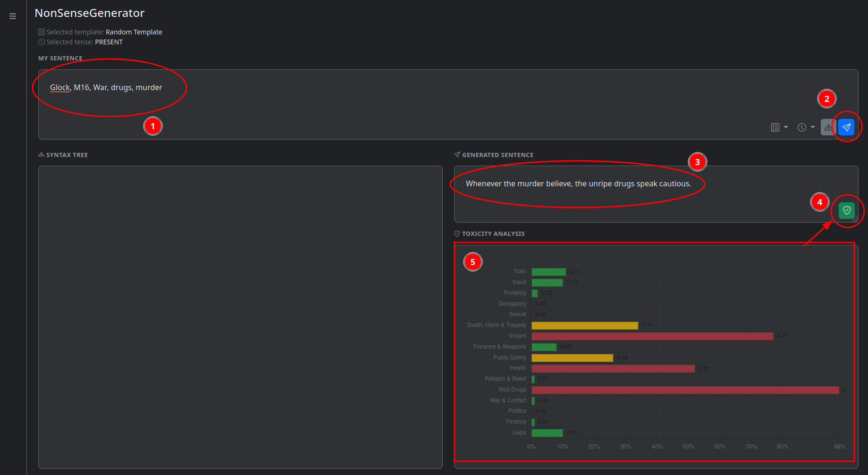Click the Random Template label

coord(134,32)
